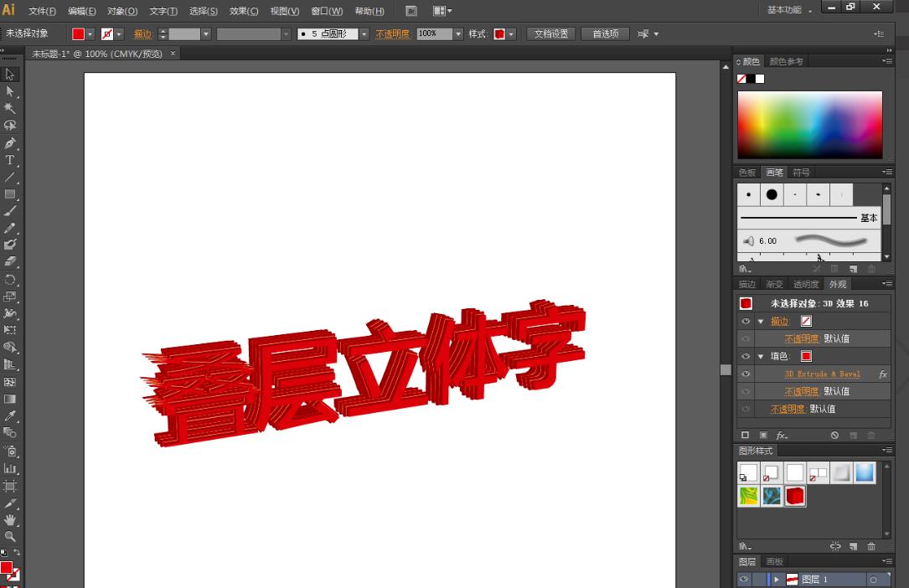This screenshot has height=588, width=909.
Task: Open the 基本功能 workspace switcher
Action: point(788,10)
